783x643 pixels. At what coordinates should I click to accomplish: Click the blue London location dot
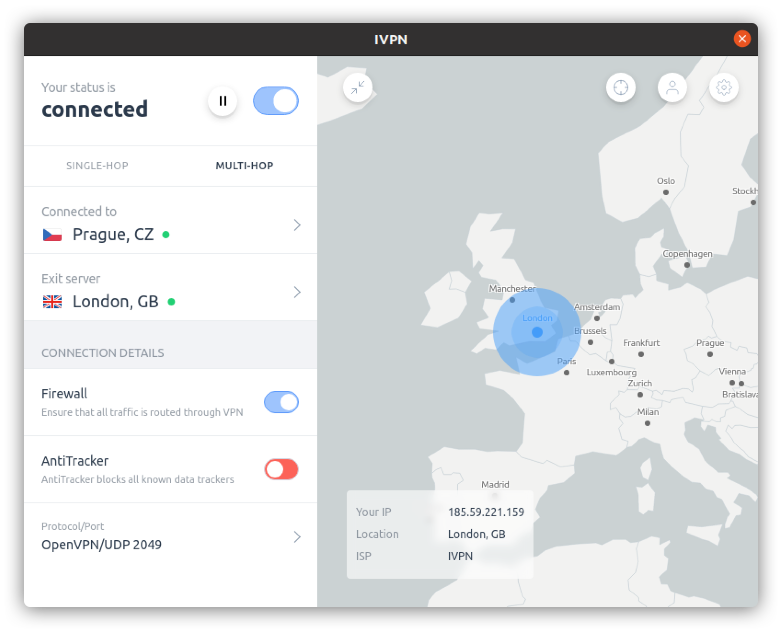pos(537,332)
